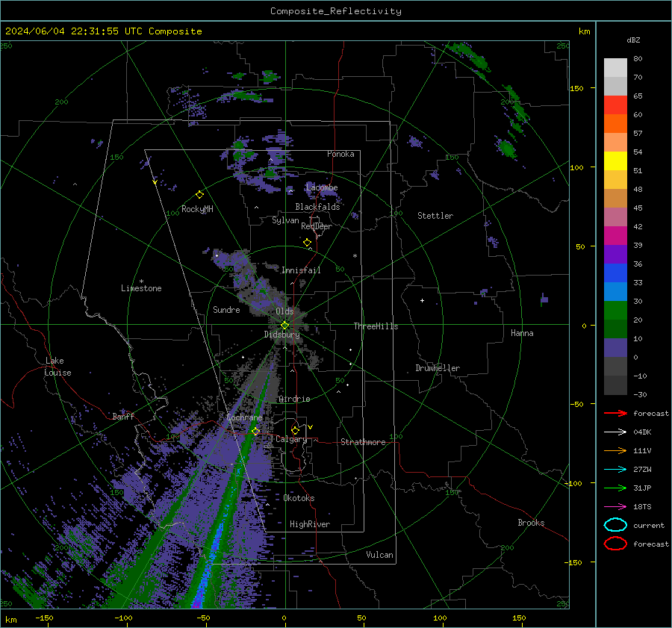Click the Banff city label
The width and height of the screenshot is (672, 628).
123,416
